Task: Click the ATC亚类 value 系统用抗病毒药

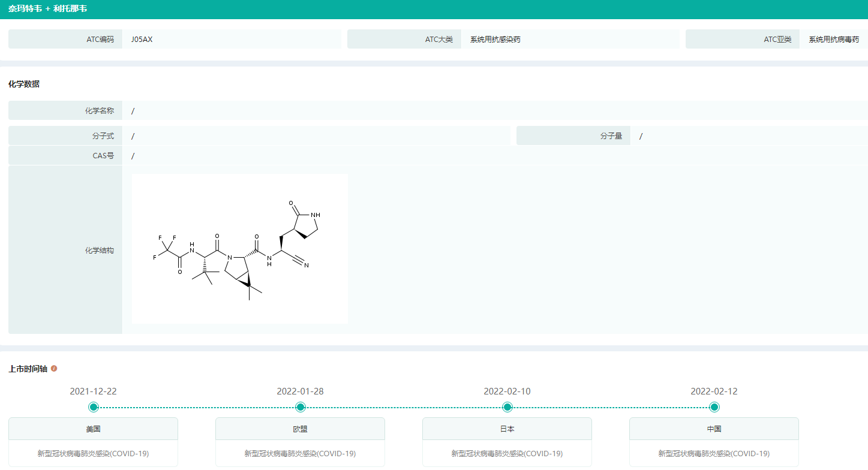Action: [x=834, y=40]
